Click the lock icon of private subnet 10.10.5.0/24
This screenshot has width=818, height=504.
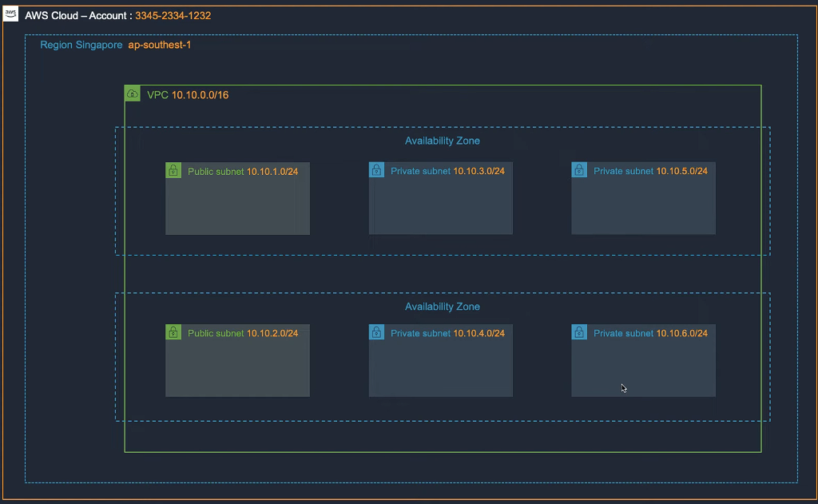579,170
